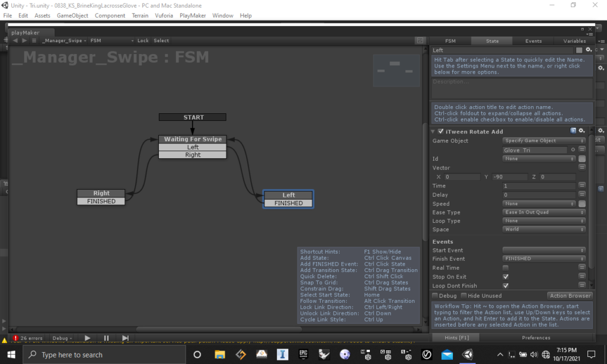Click the Unity icon in the Windows taskbar
This screenshot has height=364, width=607.
[468, 355]
